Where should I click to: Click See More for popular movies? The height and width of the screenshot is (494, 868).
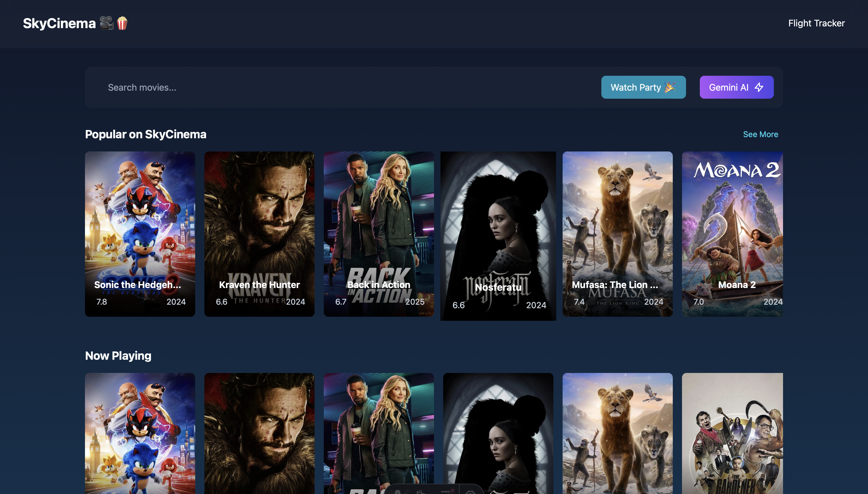coord(760,134)
